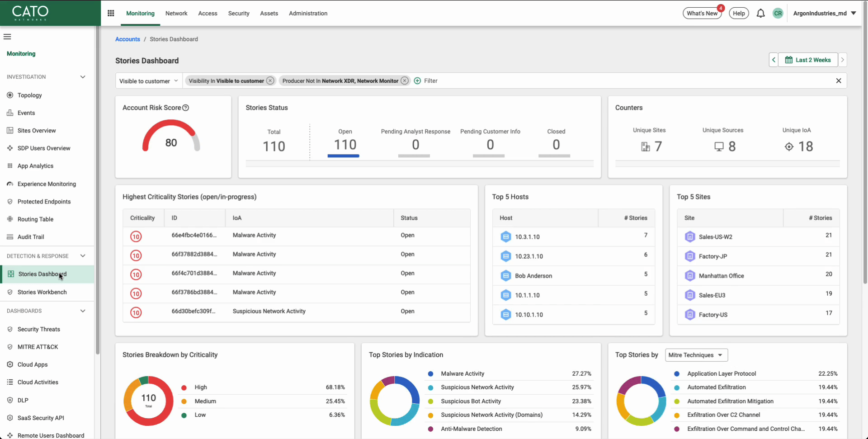The image size is (868, 439).
Task: Open Topology from the sidebar
Action: [29, 95]
